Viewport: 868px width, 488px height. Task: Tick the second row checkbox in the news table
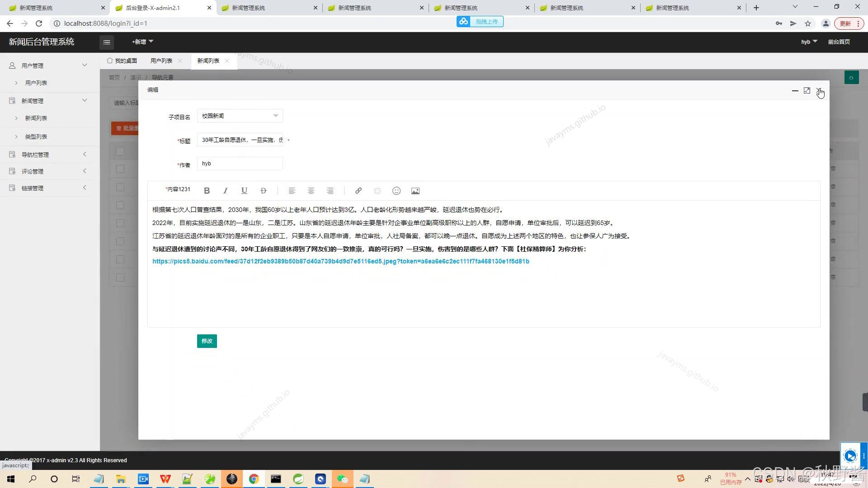click(x=120, y=187)
